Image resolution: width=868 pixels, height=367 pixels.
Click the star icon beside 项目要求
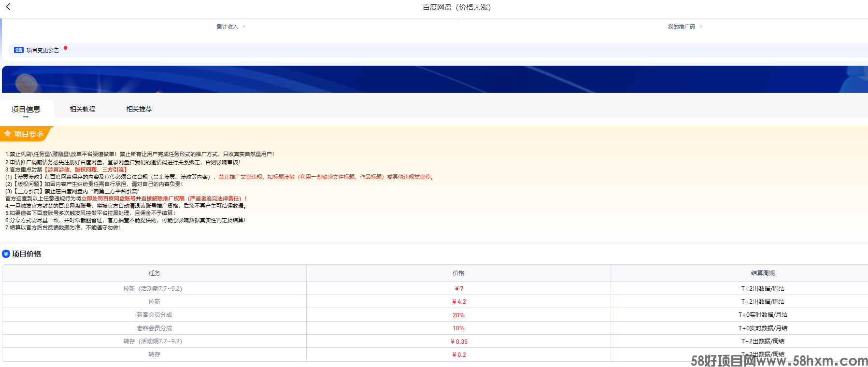[x=8, y=133]
